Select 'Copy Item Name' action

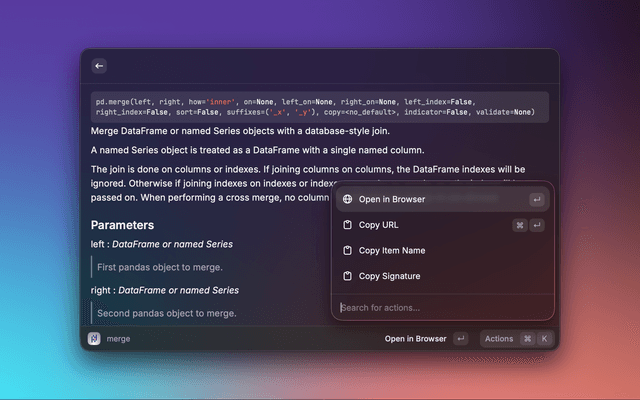[392, 251]
